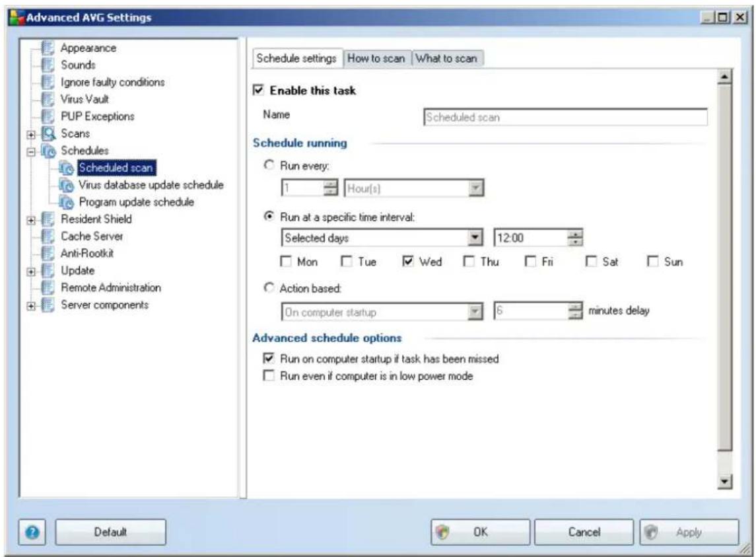The height and width of the screenshot is (557, 756).
Task: Click the Server components icon
Action: pos(48,305)
